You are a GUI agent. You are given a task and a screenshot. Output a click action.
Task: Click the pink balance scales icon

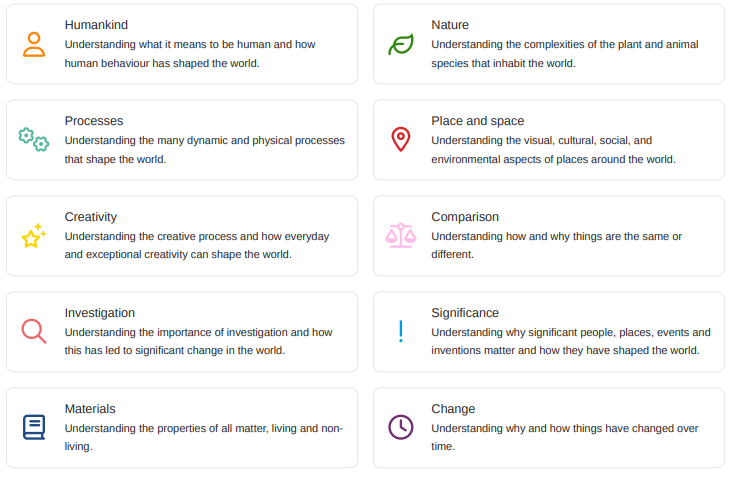tap(401, 235)
